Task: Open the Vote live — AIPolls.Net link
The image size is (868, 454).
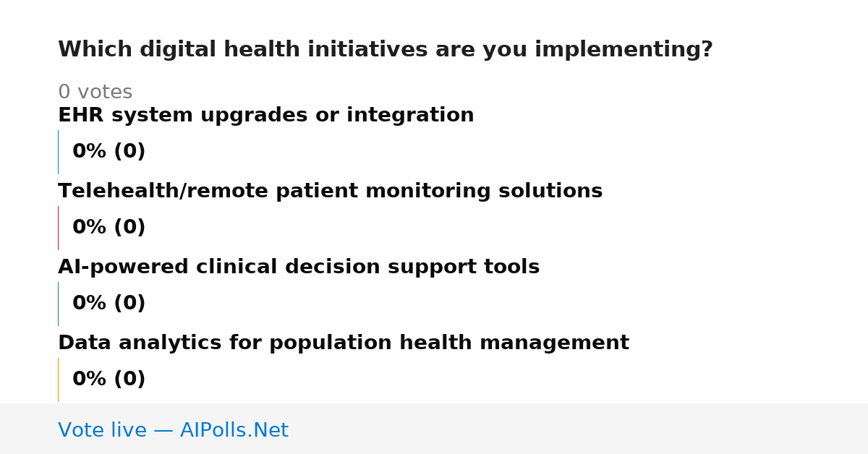Action: pyautogui.click(x=173, y=431)
